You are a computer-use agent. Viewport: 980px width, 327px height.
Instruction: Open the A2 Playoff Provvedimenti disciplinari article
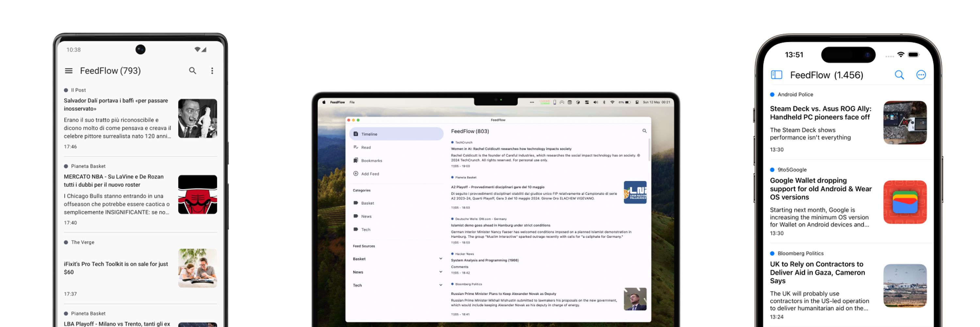pos(548,193)
